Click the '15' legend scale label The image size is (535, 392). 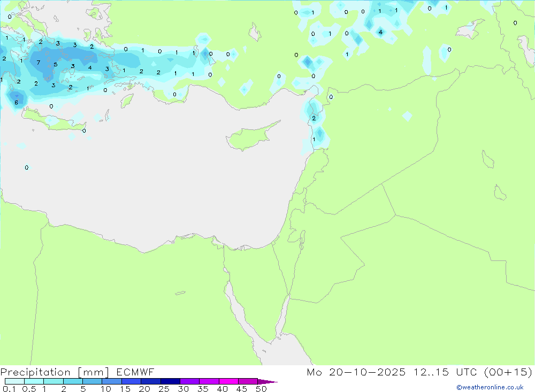click(125, 389)
